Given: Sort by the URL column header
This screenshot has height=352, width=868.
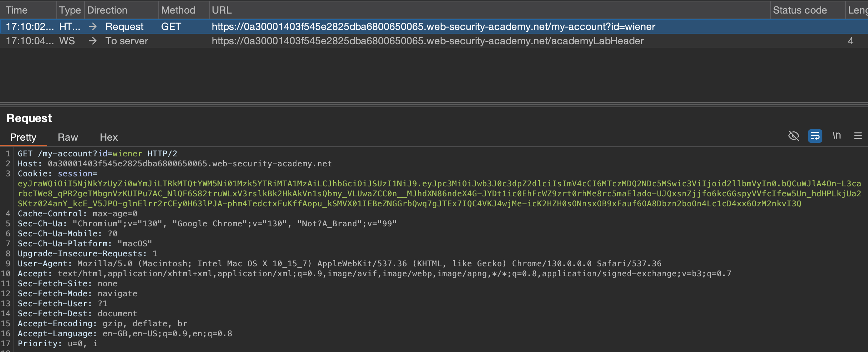Looking at the screenshot, I should coord(221,10).
